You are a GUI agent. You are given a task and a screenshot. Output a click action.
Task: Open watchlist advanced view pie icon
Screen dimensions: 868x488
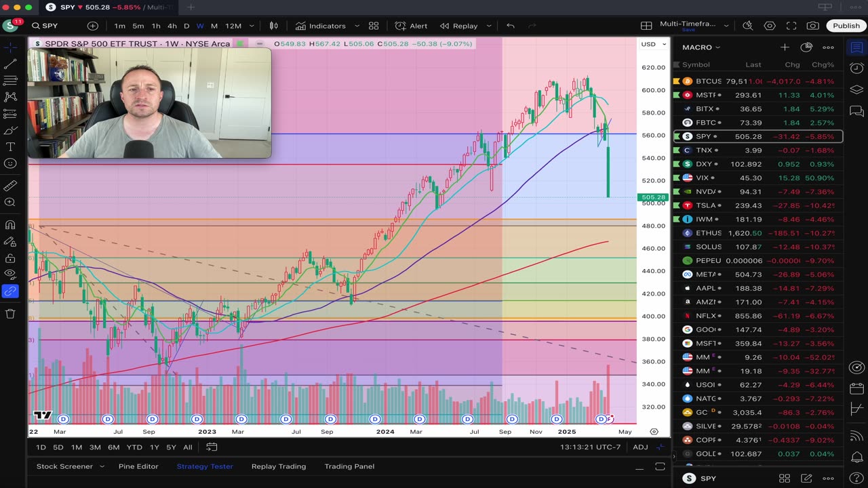pos(806,47)
